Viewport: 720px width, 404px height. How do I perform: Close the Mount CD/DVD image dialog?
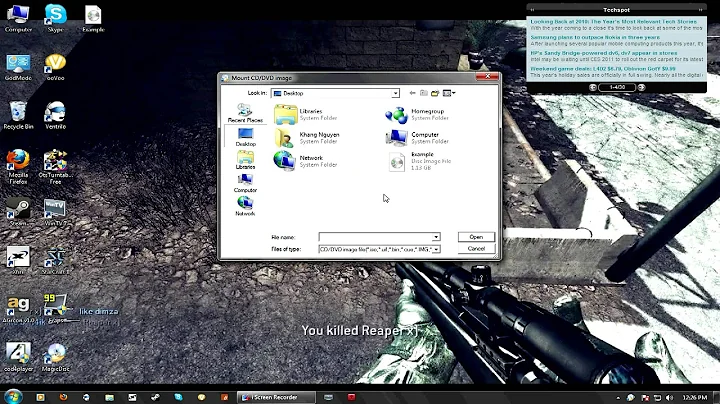(x=487, y=77)
